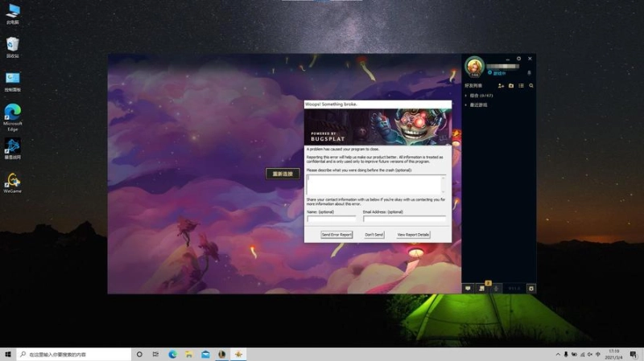Click the crash description text box
This screenshot has height=361, width=644.
coord(374,184)
